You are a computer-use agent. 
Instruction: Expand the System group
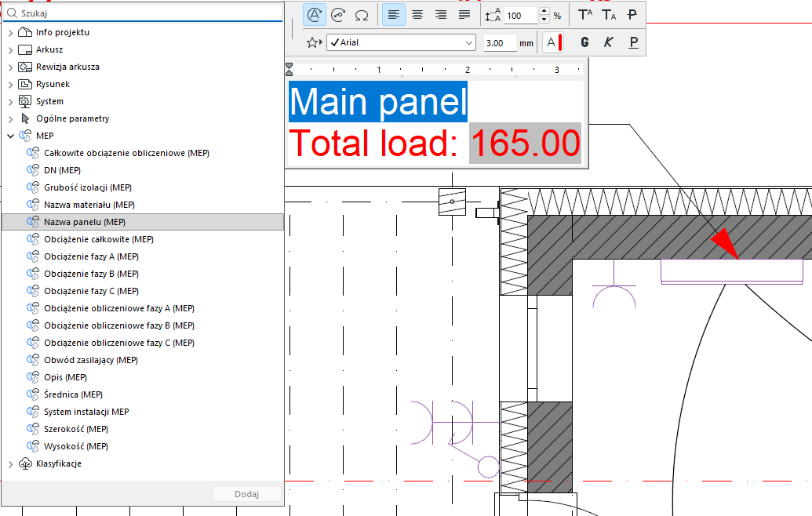(10, 102)
